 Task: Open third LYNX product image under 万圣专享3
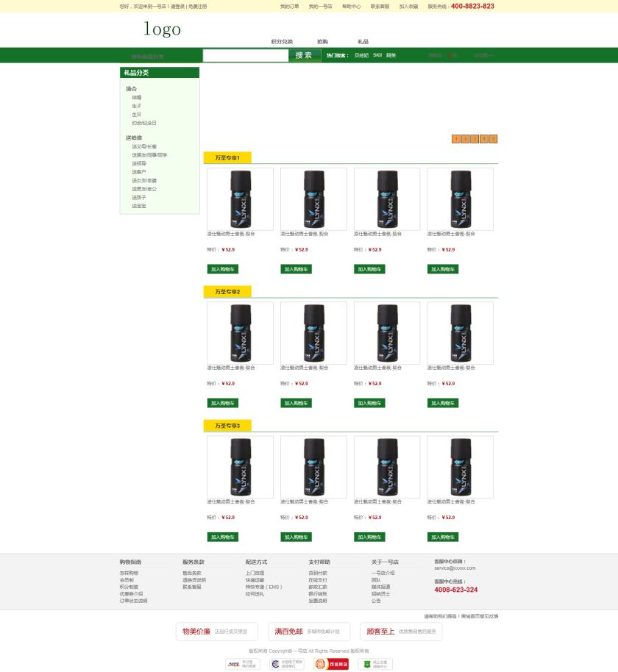click(x=387, y=467)
